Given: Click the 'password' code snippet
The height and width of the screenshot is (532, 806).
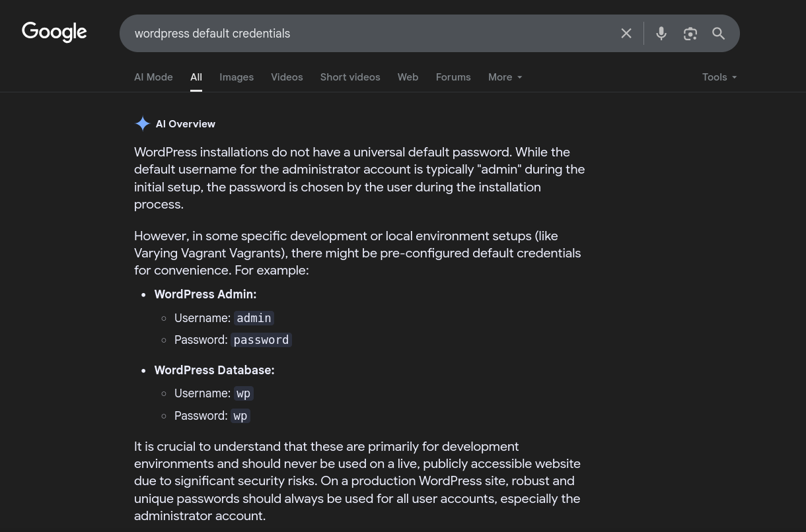Looking at the screenshot, I should click(x=261, y=340).
